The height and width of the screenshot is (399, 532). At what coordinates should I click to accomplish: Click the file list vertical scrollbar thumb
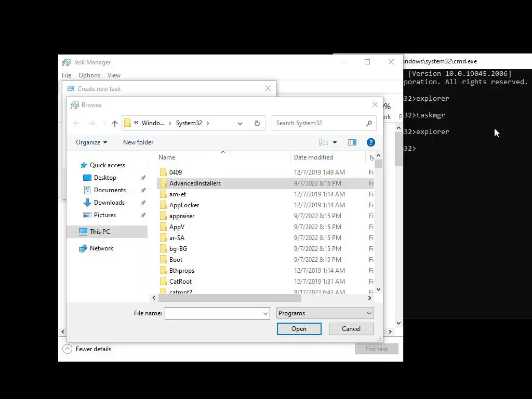[379, 164]
